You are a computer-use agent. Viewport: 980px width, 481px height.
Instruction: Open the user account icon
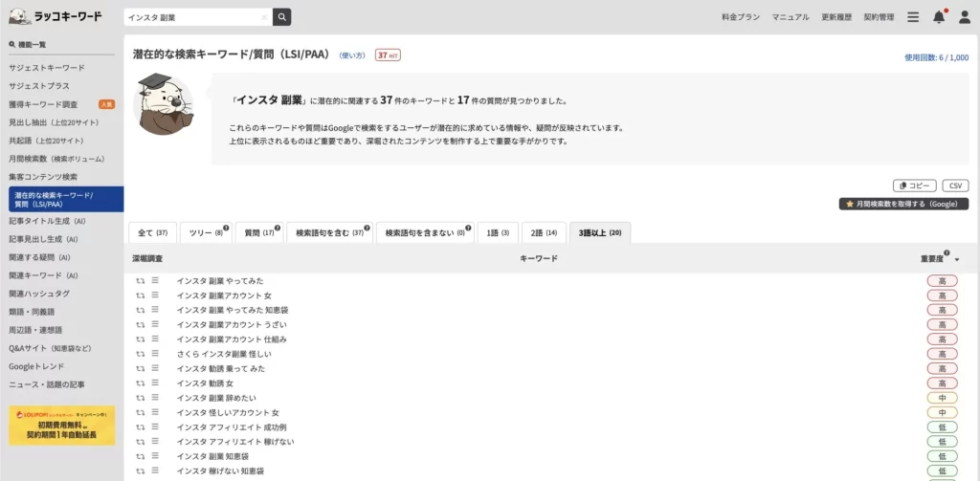coord(965,17)
